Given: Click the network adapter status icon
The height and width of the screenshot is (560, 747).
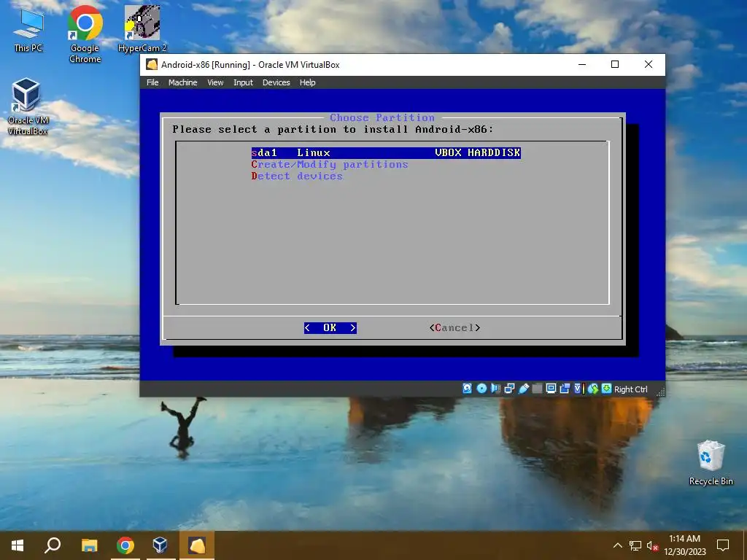Looking at the screenshot, I should click(x=509, y=389).
